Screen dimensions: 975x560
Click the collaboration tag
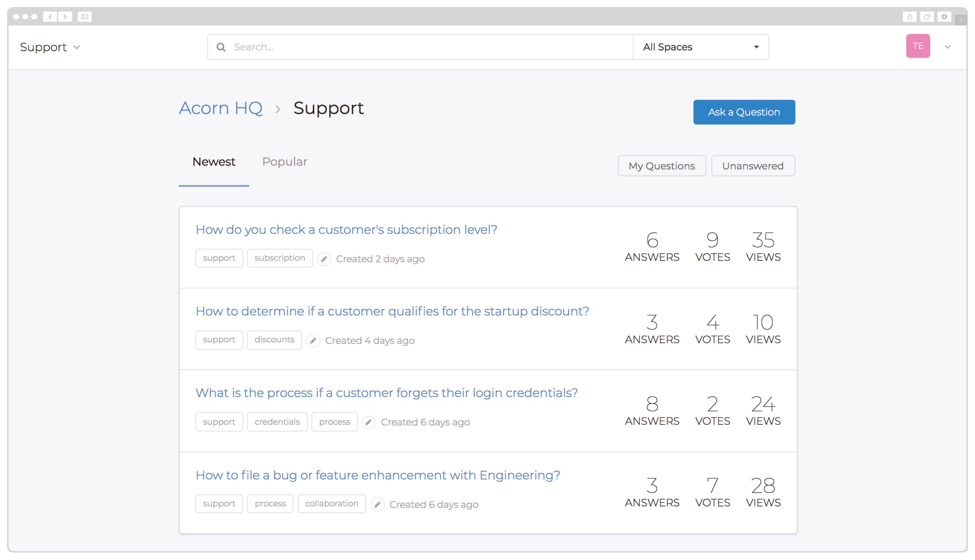(x=331, y=503)
